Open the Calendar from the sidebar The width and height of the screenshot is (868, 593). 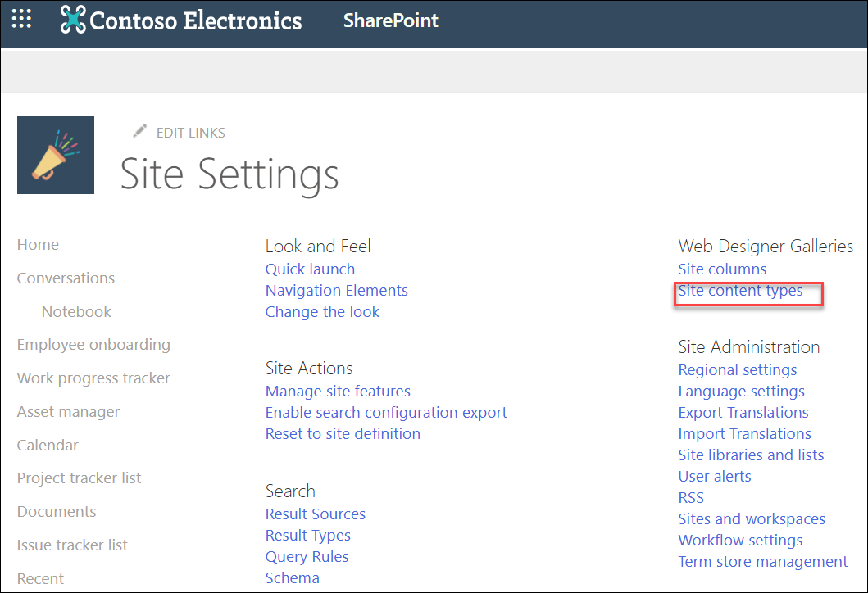[48, 445]
